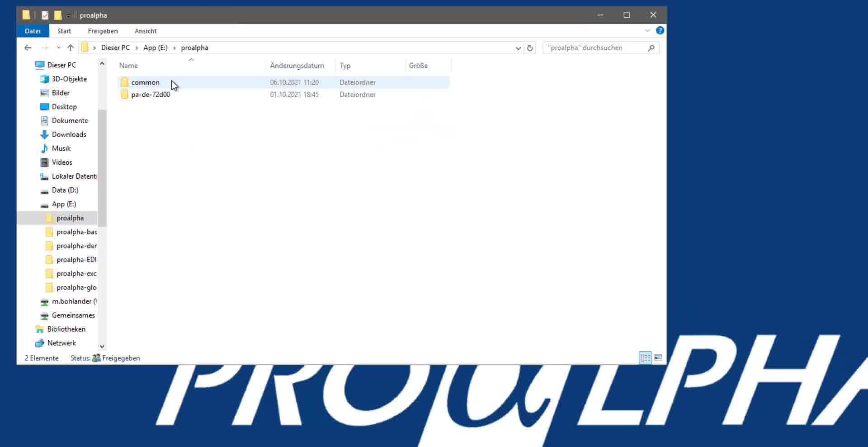This screenshot has height=447, width=868.
Task: Click navigation pane scroll down arrow
Action: click(102, 346)
